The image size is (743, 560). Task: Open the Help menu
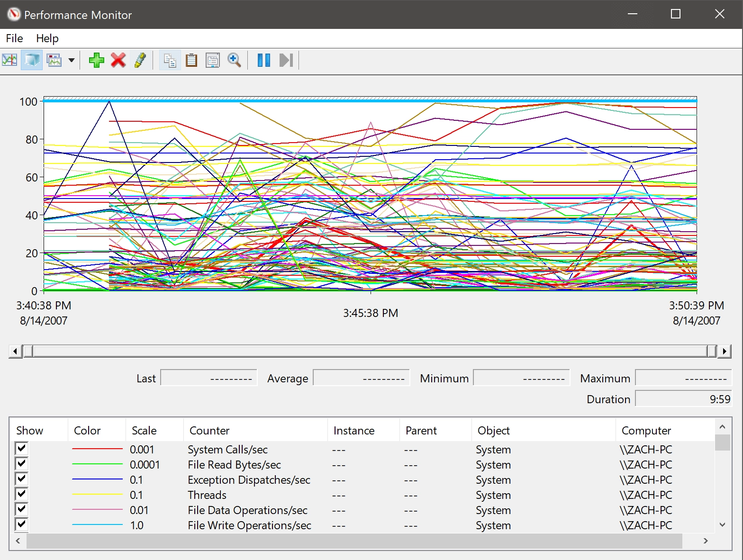(47, 38)
